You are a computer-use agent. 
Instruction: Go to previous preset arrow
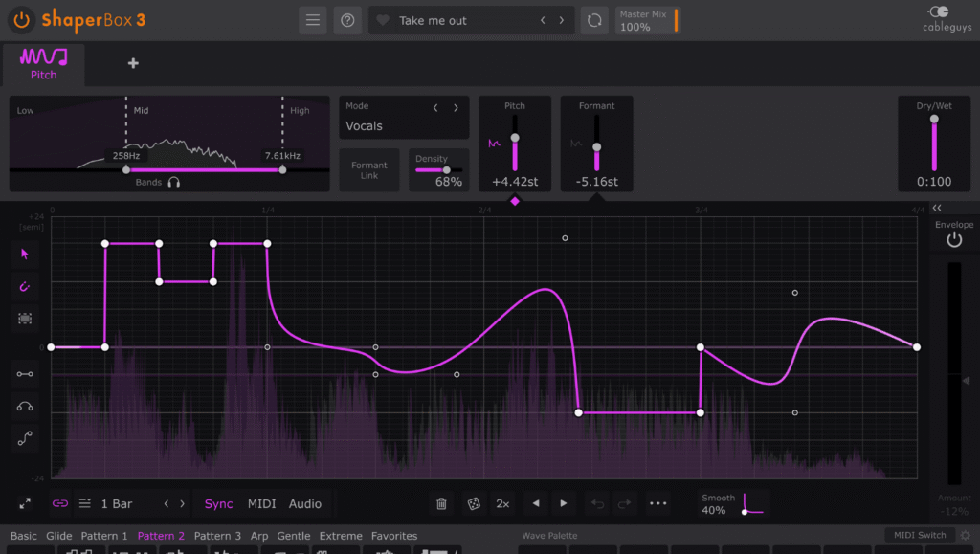click(x=543, y=20)
